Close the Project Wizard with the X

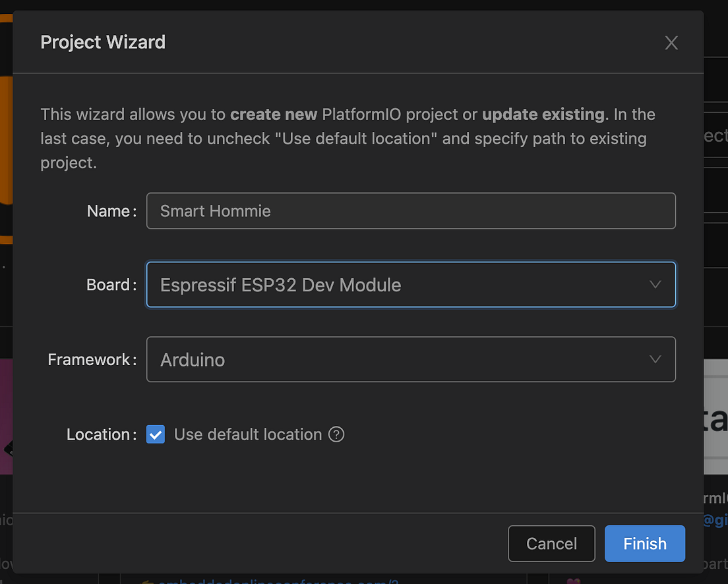click(x=671, y=42)
